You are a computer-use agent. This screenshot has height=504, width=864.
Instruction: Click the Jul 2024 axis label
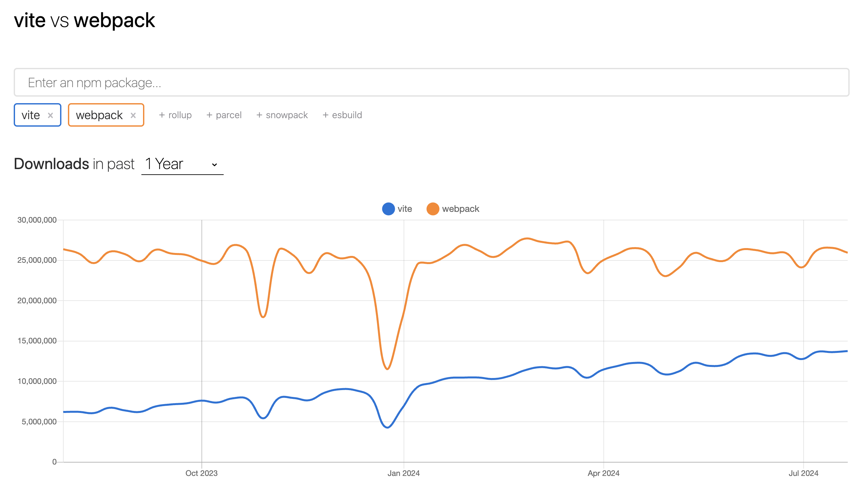click(803, 473)
